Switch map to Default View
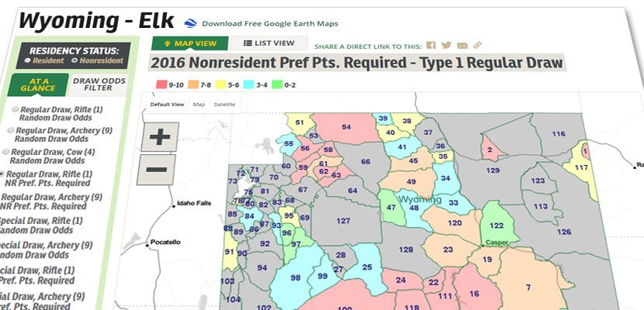The height and width of the screenshot is (310, 644). coord(167,104)
